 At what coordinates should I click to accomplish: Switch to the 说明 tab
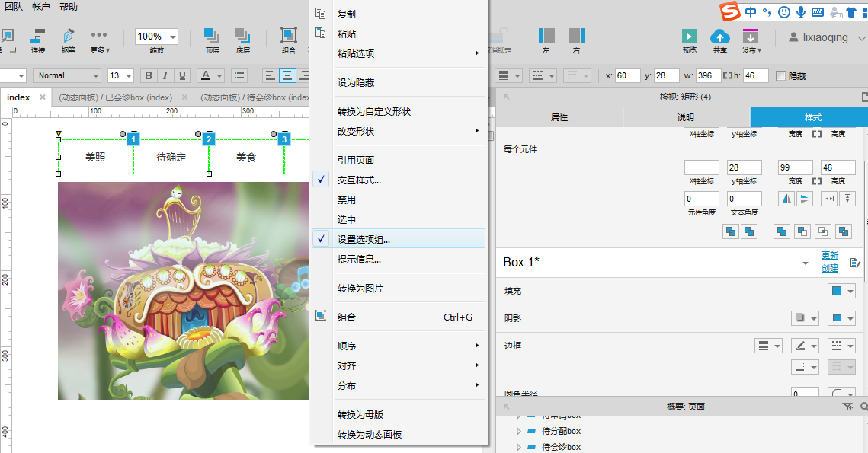tap(686, 117)
